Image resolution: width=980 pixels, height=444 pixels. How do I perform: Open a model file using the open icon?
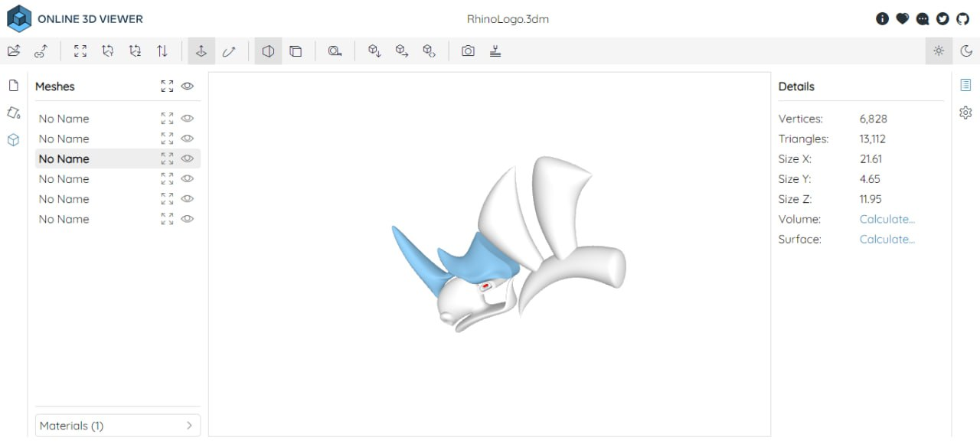(13, 50)
